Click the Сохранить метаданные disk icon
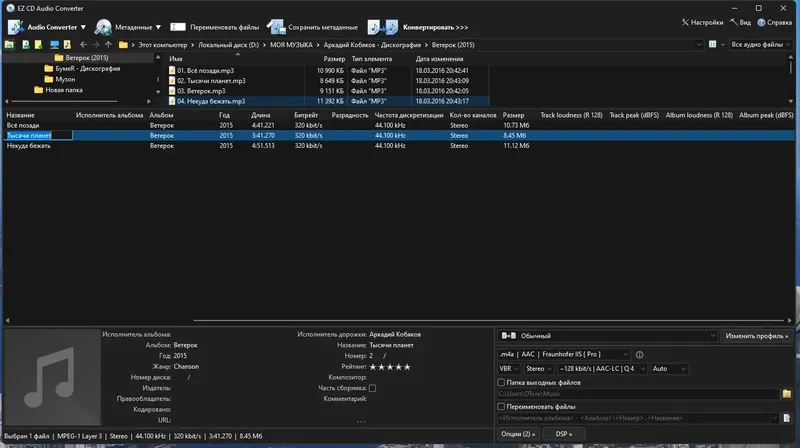The width and height of the screenshot is (800, 448). point(275,27)
